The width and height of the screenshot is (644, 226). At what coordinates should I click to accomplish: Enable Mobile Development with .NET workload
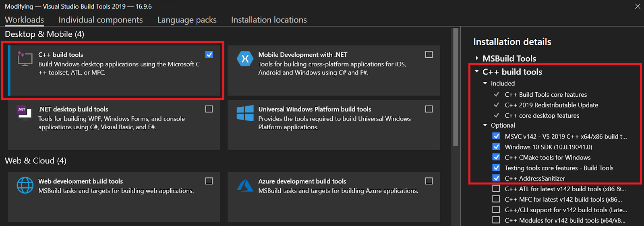pos(429,54)
